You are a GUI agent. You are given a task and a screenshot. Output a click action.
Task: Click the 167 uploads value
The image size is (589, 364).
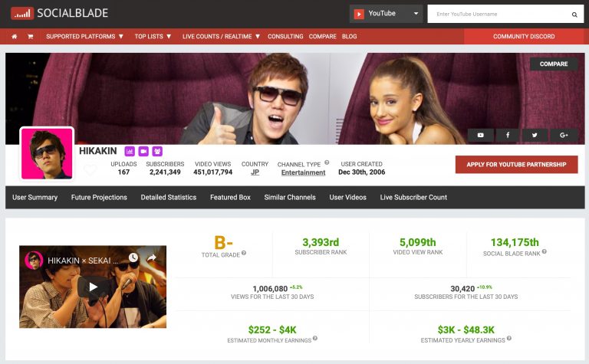click(123, 172)
